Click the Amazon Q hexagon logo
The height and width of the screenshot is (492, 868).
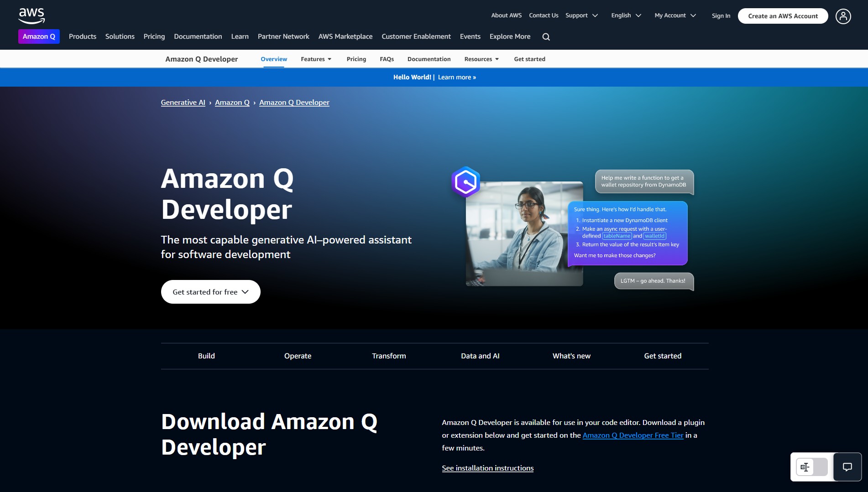coord(465,182)
